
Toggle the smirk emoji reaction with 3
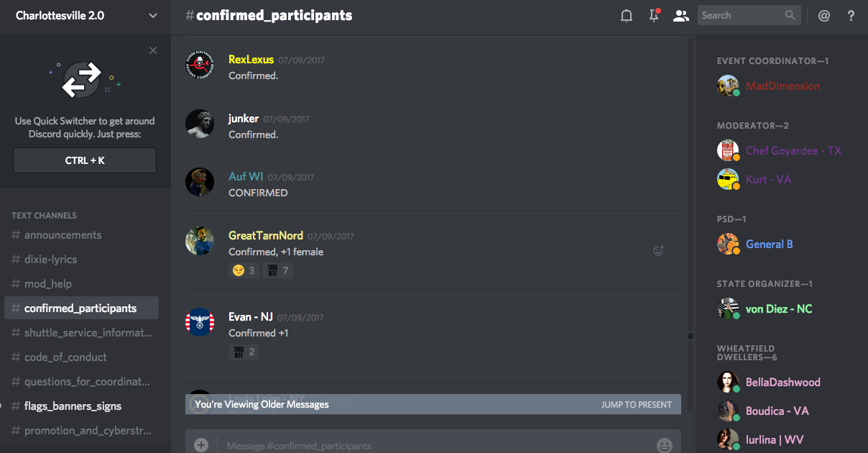pyautogui.click(x=244, y=270)
